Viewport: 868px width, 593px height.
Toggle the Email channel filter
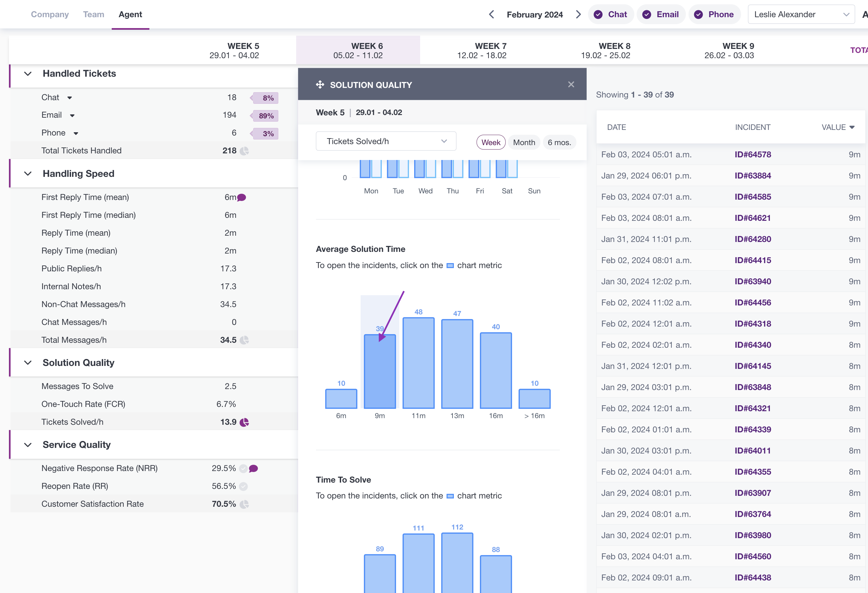[661, 15]
